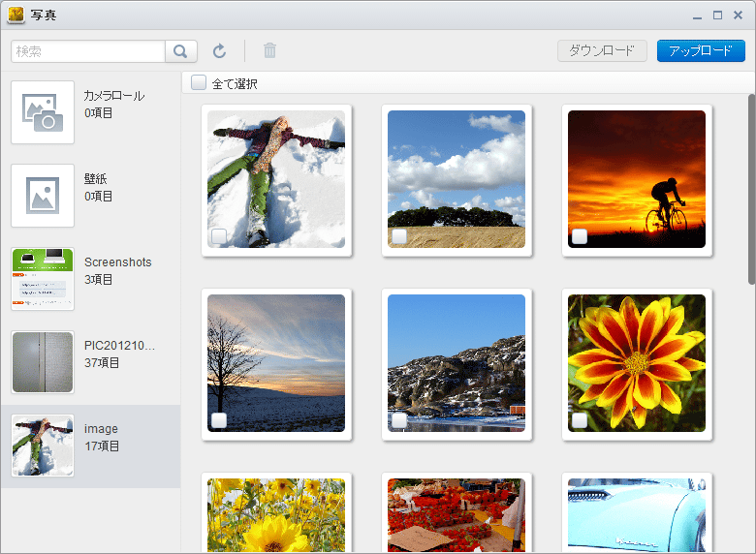Screen dimensions: 756x554
Task: Toggle the 全て選択 checkbox
Action: click(x=198, y=83)
